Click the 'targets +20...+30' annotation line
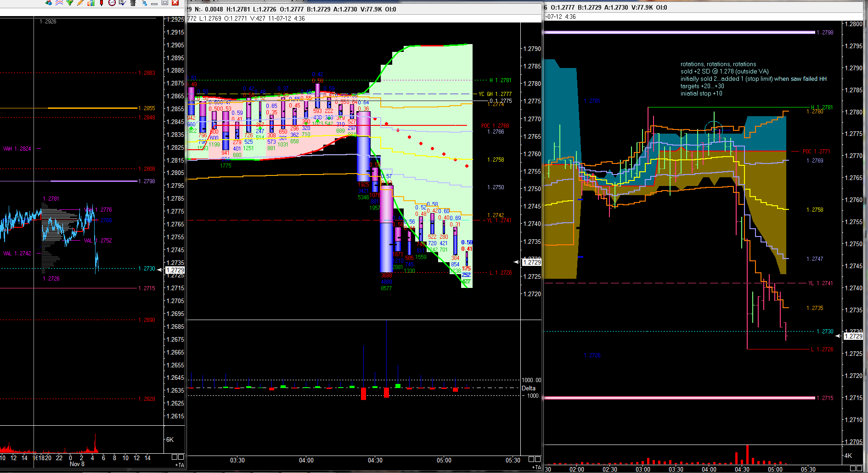The width and height of the screenshot is (868, 473). point(702,86)
